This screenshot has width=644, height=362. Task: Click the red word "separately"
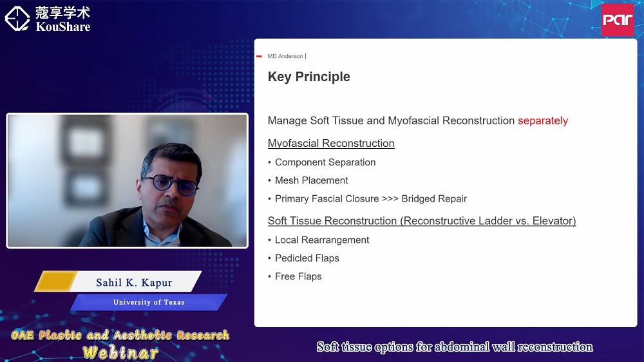(542, 120)
